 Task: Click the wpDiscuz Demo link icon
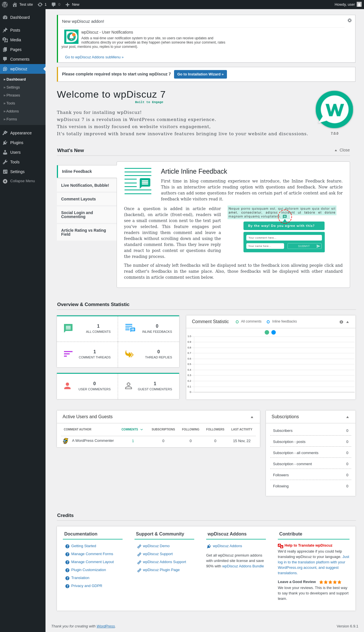coord(139,546)
